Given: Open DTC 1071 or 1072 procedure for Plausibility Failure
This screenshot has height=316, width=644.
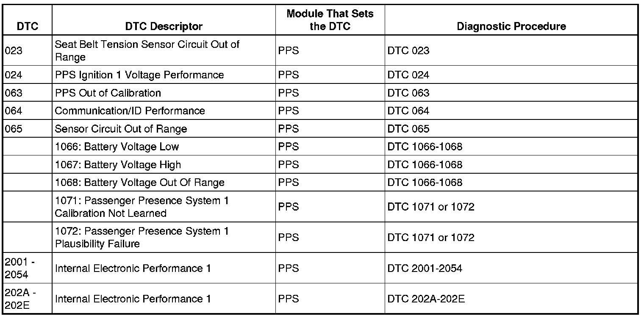Looking at the screenshot, I should pos(430,237).
